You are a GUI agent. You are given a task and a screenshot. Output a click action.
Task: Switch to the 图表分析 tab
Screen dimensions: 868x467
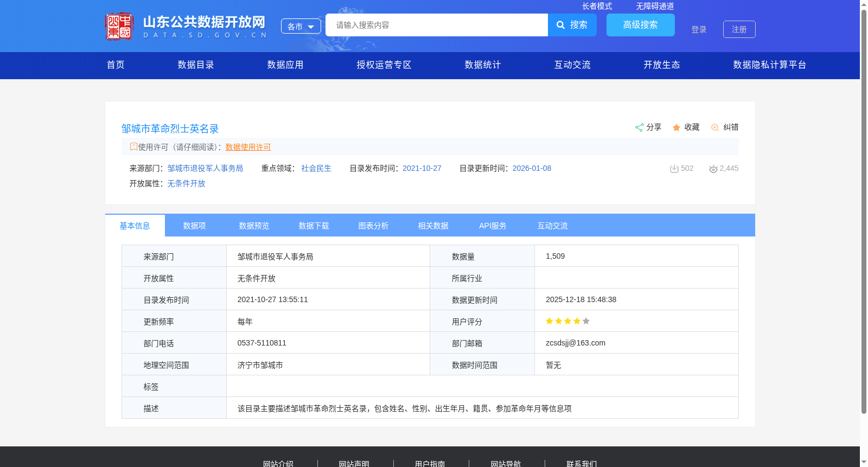[x=374, y=226]
